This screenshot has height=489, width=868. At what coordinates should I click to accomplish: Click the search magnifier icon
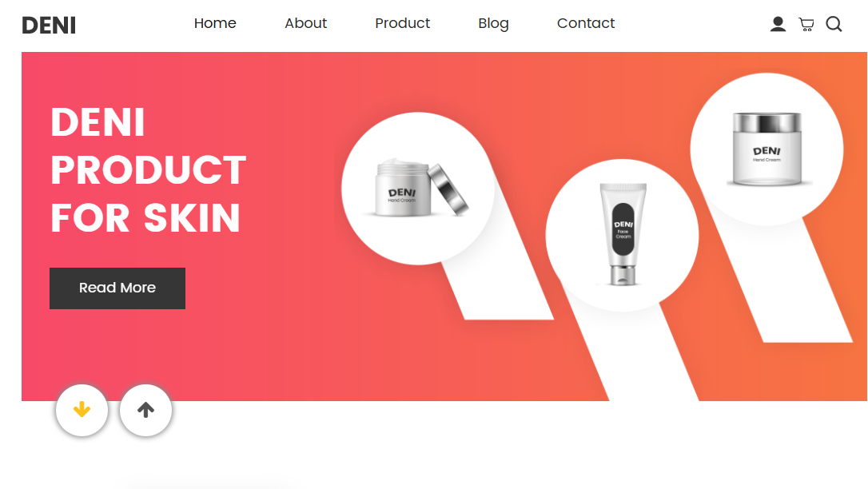pos(834,24)
